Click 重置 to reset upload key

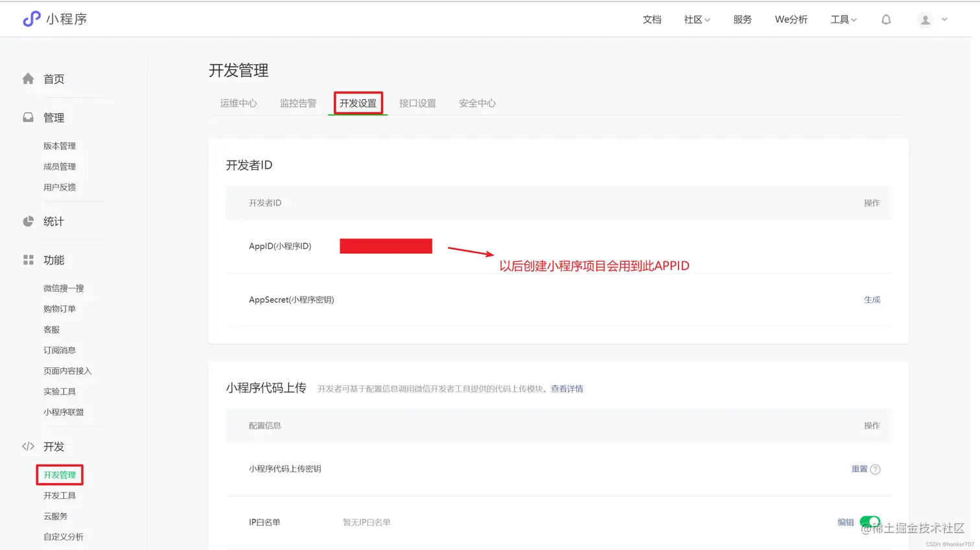[x=859, y=469]
